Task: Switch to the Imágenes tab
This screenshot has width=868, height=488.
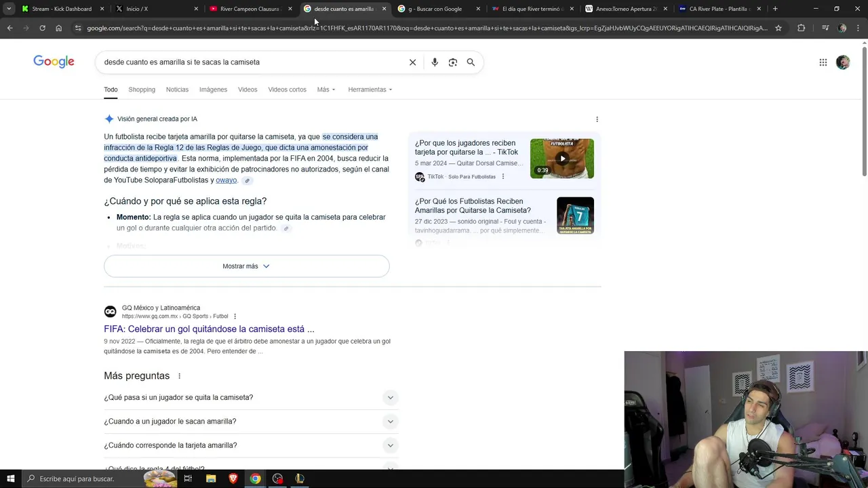Action: coord(213,89)
